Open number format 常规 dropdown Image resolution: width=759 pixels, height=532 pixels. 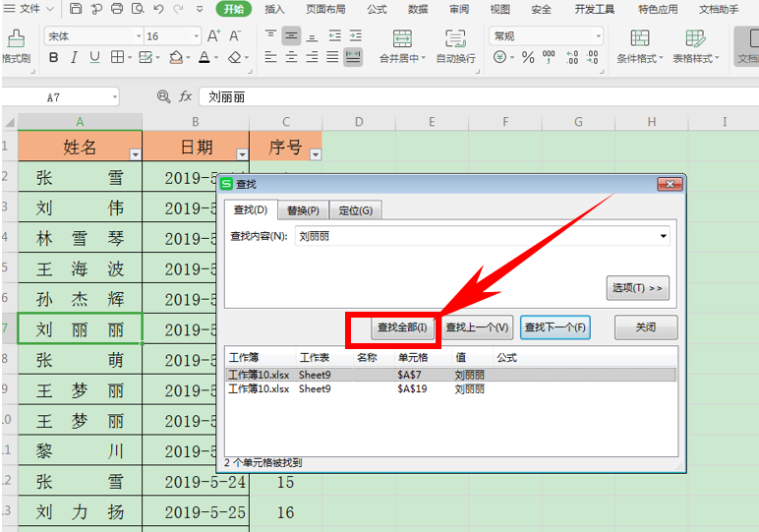coord(599,36)
